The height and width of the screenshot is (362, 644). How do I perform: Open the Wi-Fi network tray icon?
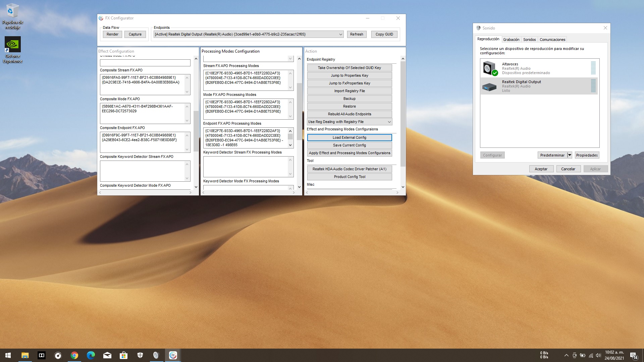[x=591, y=355]
